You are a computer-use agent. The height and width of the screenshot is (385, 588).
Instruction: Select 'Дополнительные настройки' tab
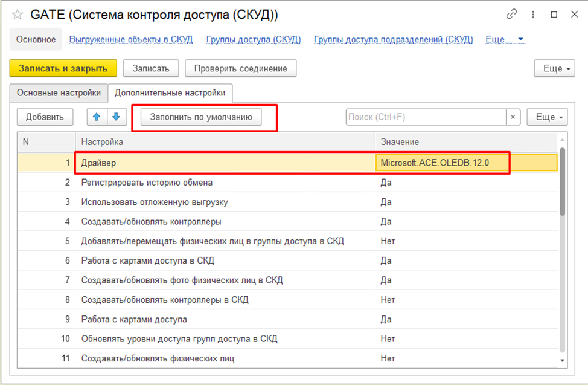pos(170,93)
